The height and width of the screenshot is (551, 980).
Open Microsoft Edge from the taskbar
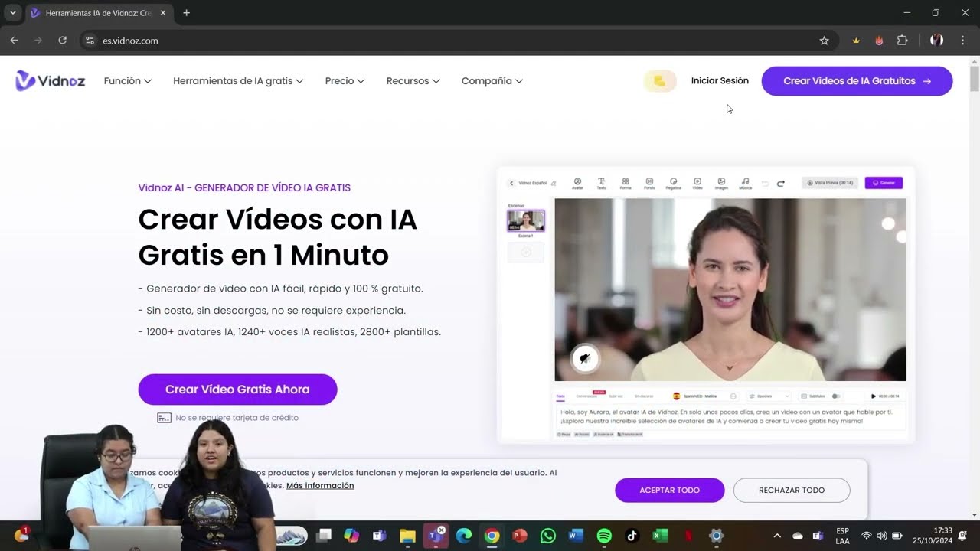coord(464,536)
